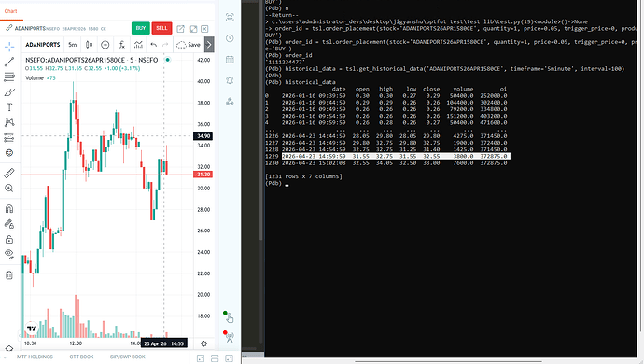Viewport: 644px width, 364px height.
Task: Open the candlestick chart type selector
Action: pos(89,45)
